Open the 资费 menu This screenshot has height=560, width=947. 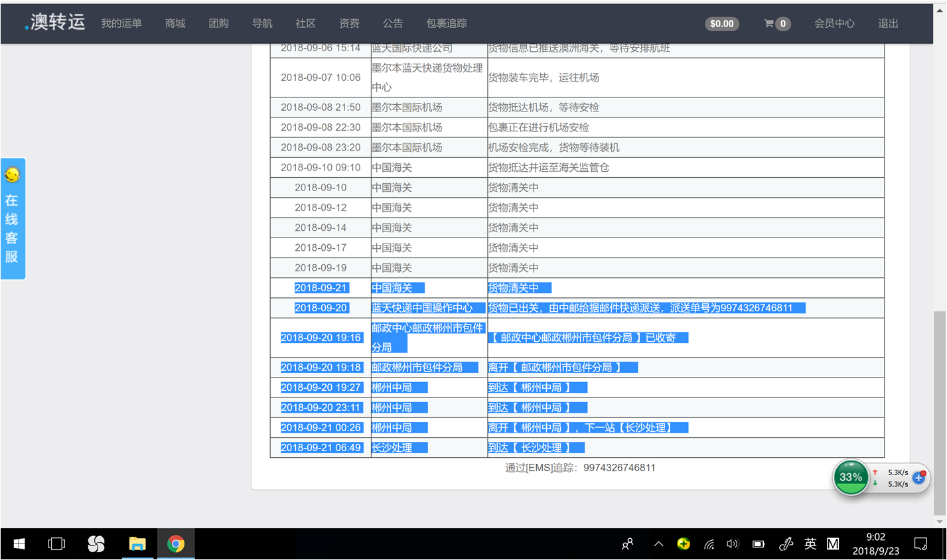point(349,23)
